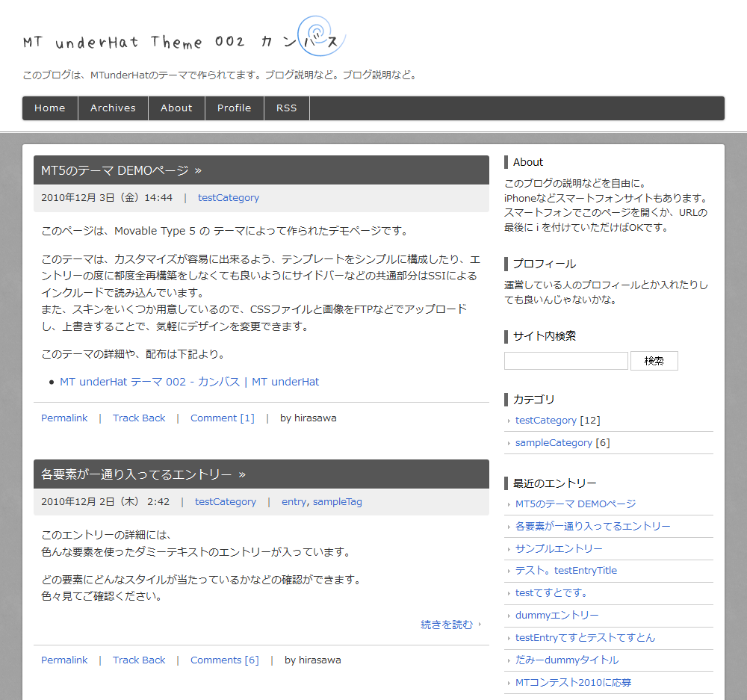Open the Home navigation item
This screenshot has height=700, width=747.
click(50, 108)
